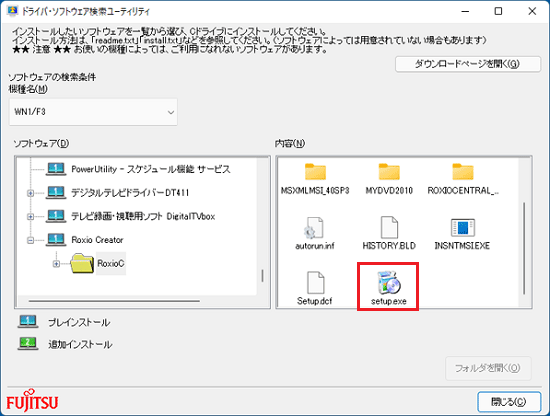Screen dimensions: 550x416
Task: Click the laptop icon beside PowerUtility
Action: click(56, 169)
